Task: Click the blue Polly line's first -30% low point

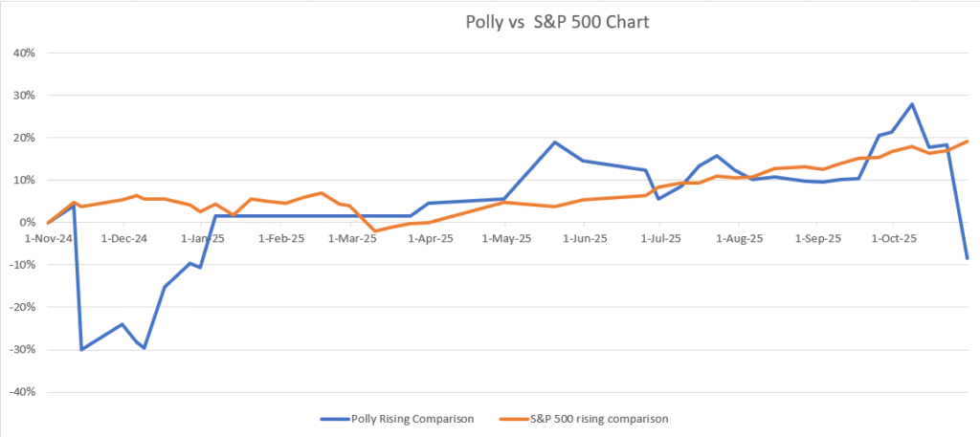Action: coord(81,349)
